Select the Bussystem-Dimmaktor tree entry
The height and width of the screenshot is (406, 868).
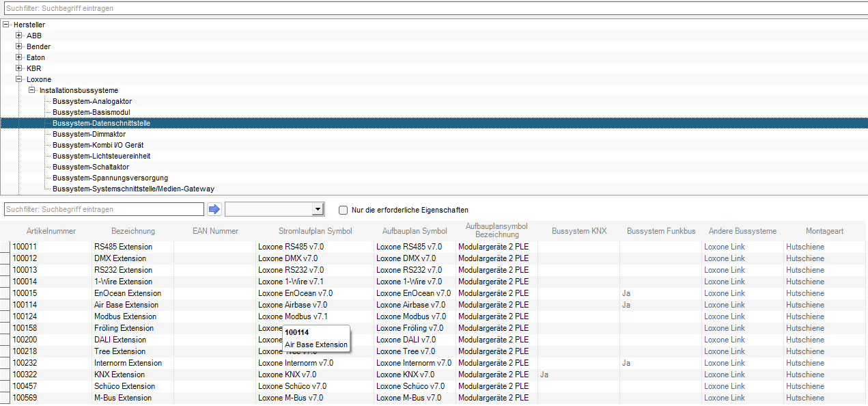pyautogui.click(x=89, y=134)
